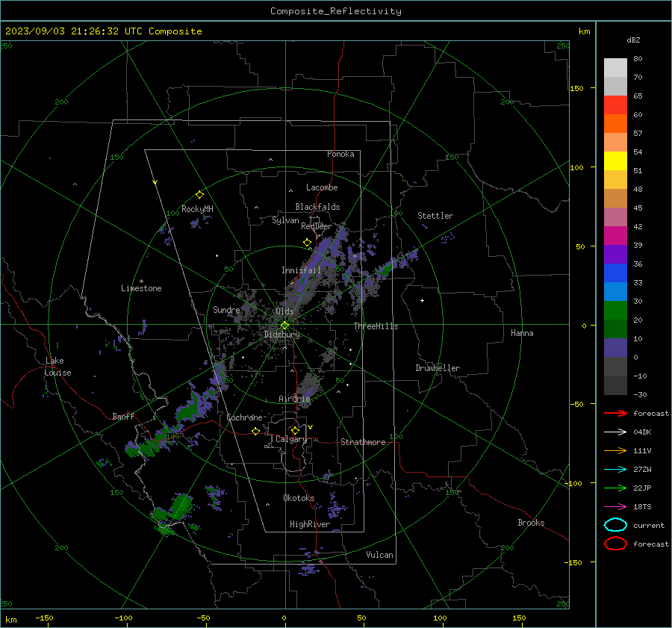Click the Banff label on the map
The height and width of the screenshot is (628, 672).
pos(123,417)
